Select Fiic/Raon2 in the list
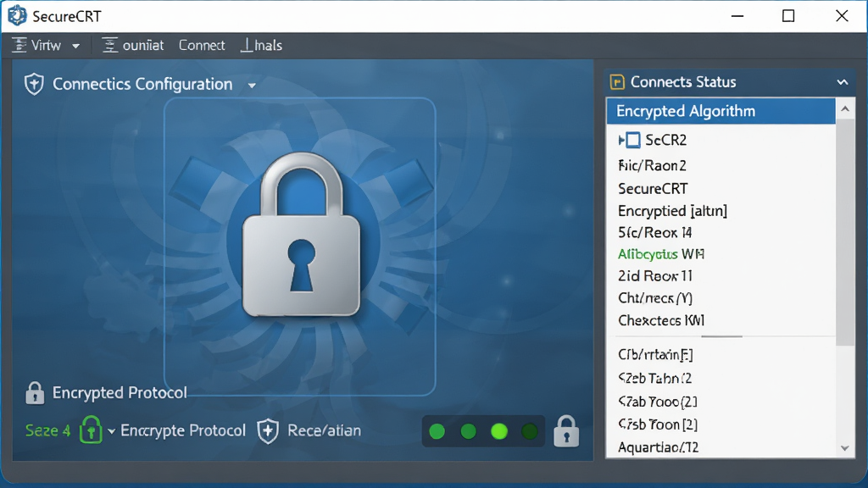The height and width of the screenshot is (488, 868). [652, 165]
